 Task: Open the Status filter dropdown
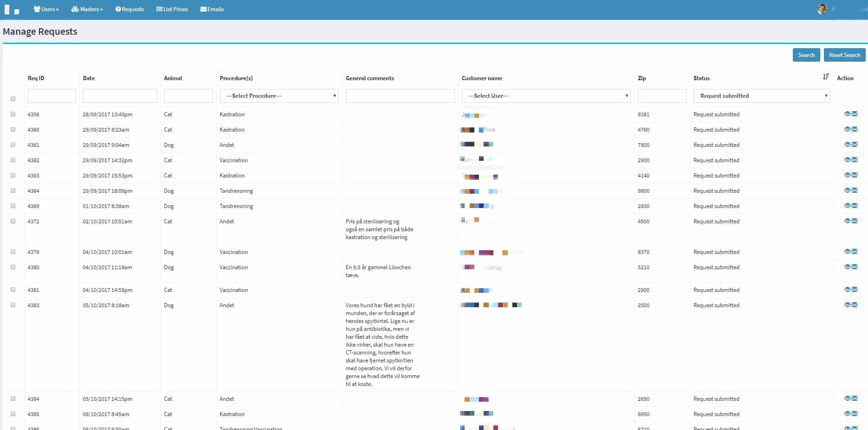(761, 96)
